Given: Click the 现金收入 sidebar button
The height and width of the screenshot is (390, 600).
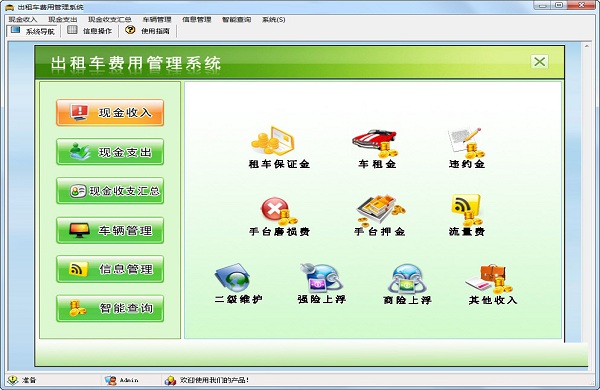Looking at the screenshot, I should (110, 113).
